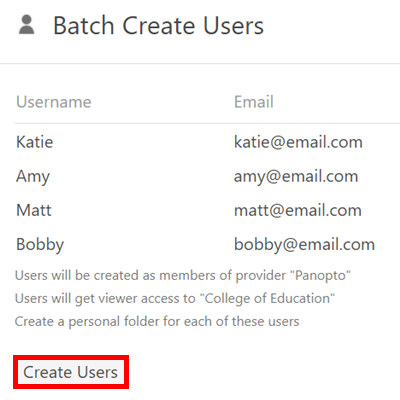Click the personal folder creation note
400x400 pixels.
tap(157, 322)
